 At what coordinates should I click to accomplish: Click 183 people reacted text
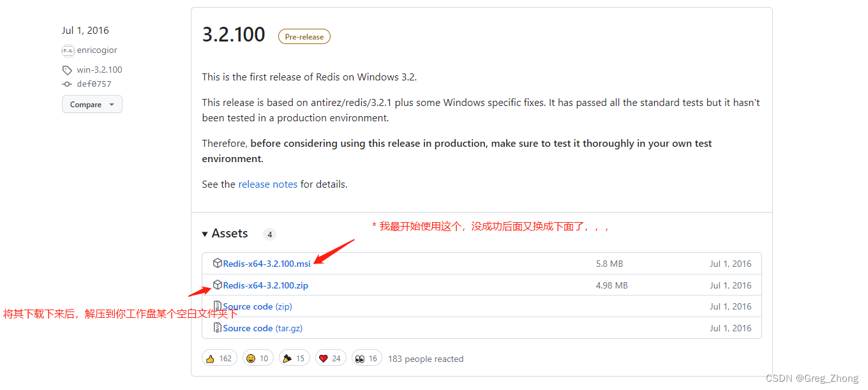tap(426, 359)
